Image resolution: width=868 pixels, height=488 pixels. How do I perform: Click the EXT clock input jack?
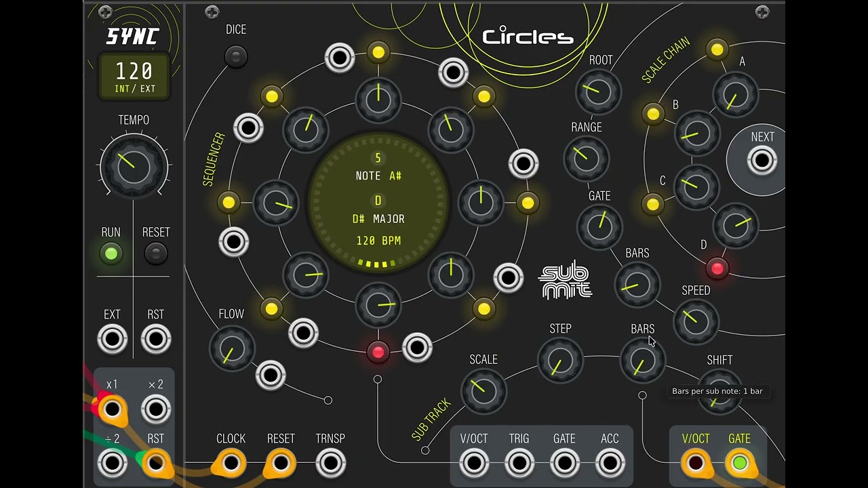coord(112,339)
